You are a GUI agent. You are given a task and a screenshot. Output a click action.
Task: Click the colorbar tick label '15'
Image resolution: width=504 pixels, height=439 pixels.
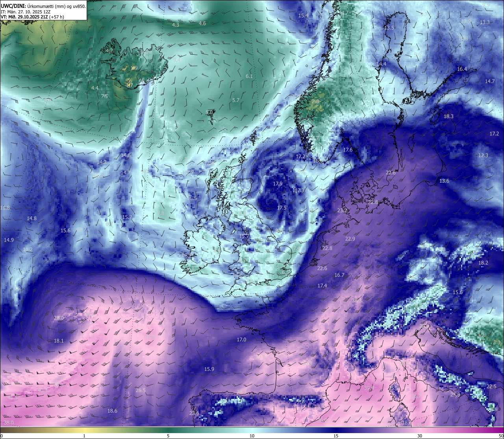pos(336,436)
